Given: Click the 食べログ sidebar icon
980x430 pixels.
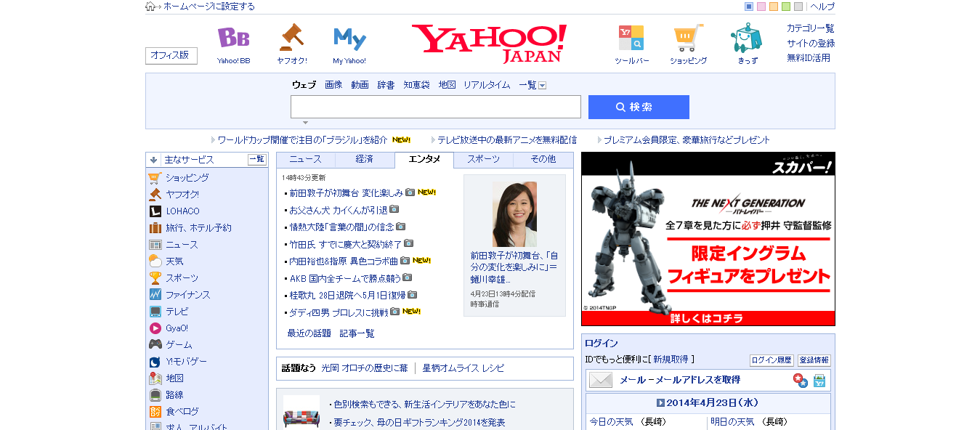Looking at the screenshot, I should [155, 412].
